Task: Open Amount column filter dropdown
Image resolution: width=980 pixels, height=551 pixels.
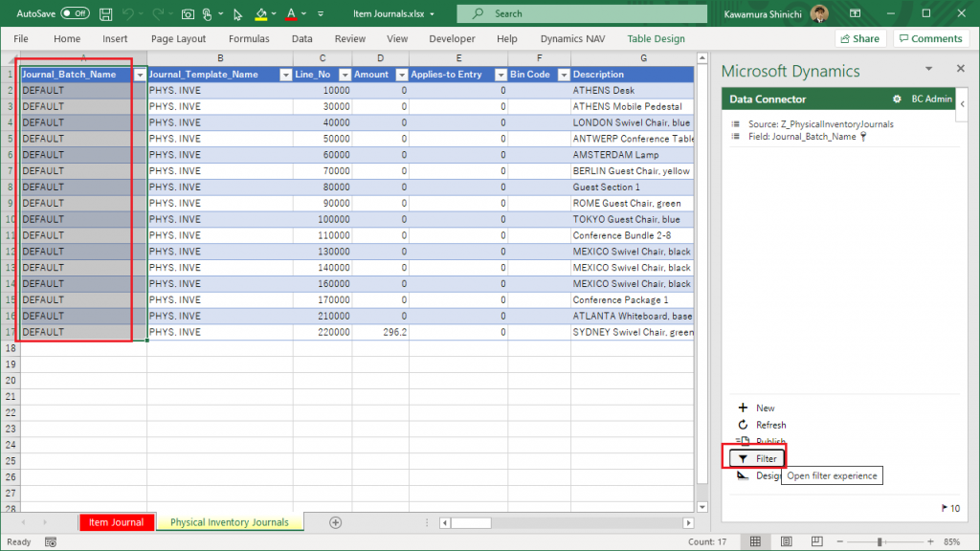Action: click(x=402, y=75)
